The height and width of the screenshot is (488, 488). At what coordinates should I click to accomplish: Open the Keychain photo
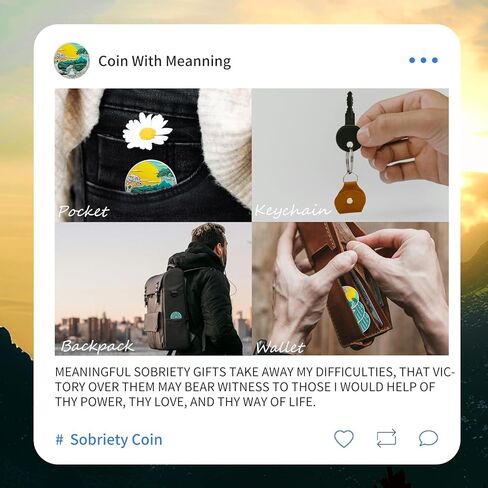350,155
